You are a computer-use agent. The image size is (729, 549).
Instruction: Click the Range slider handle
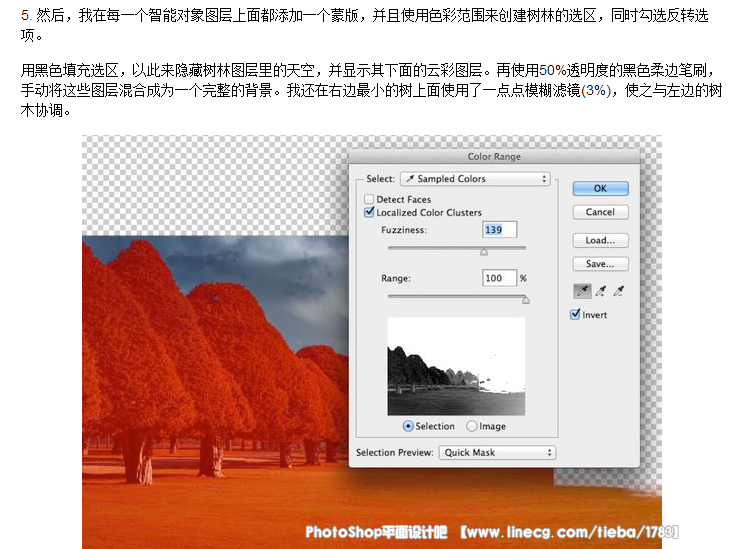pyautogui.click(x=526, y=299)
